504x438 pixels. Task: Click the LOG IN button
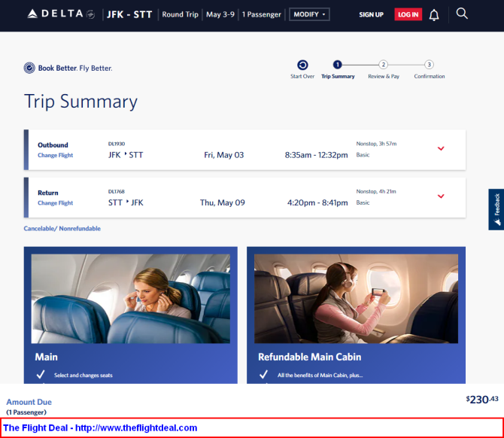coord(408,14)
